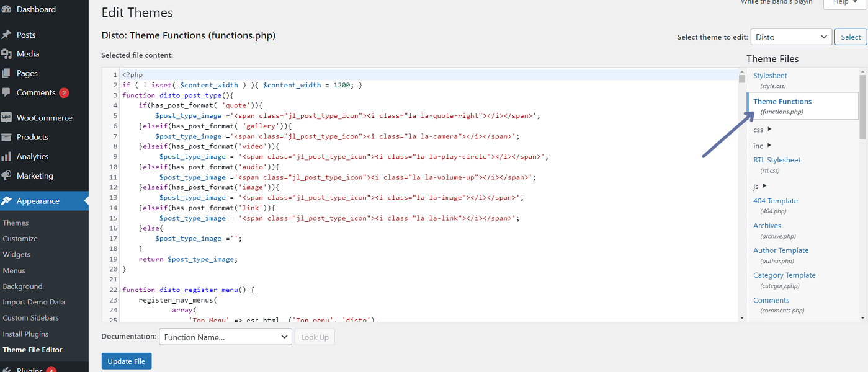Click the Comments 2 count badge
Image resolution: width=868 pixels, height=372 pixels.
(64, 93)
